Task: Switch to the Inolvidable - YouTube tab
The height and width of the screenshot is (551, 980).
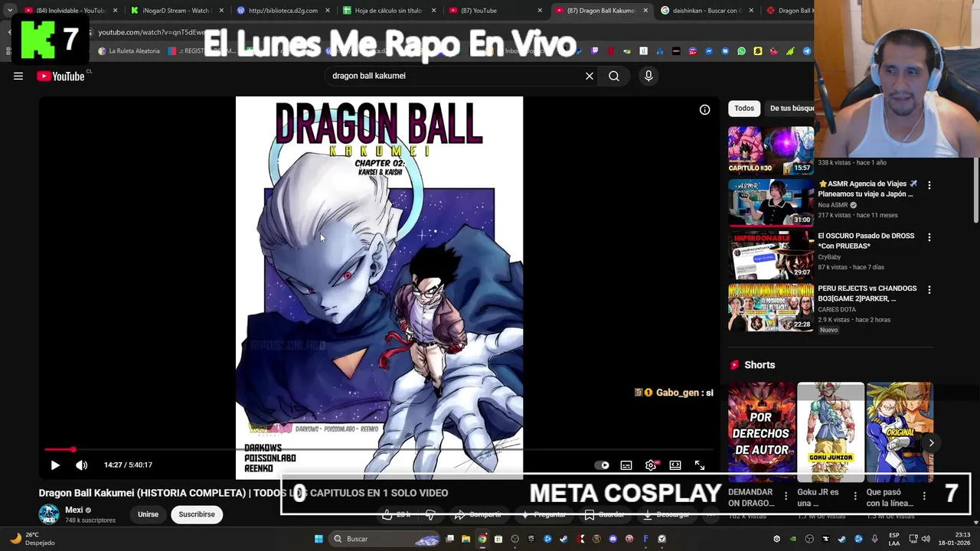Action: tap(70, 11)
